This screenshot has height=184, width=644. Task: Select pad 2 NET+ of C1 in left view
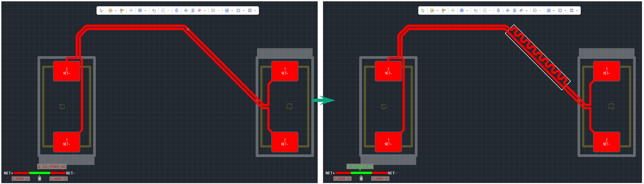[x=67, y=71]
